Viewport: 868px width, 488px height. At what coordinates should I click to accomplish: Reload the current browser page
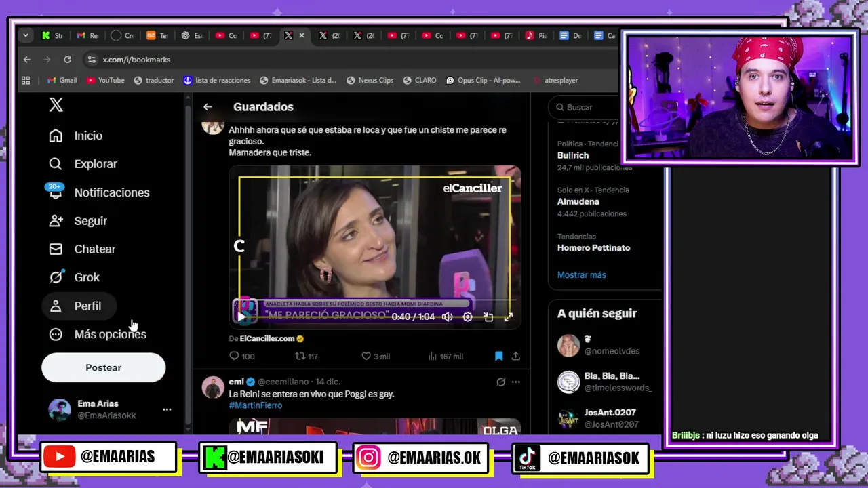(x=67, y=60)
